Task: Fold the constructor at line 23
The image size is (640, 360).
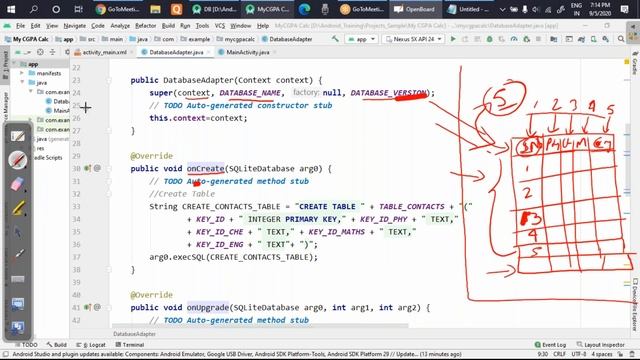Action: [109, 80]
